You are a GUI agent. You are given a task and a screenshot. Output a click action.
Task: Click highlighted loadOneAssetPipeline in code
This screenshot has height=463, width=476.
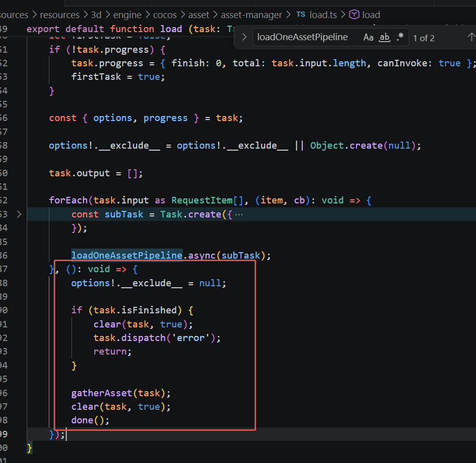pos(127,255)
